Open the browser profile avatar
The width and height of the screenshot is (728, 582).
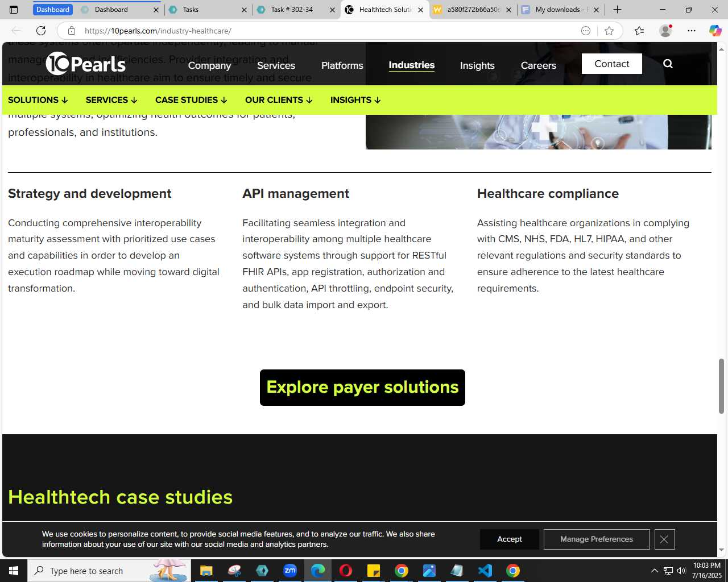point(665,31)
